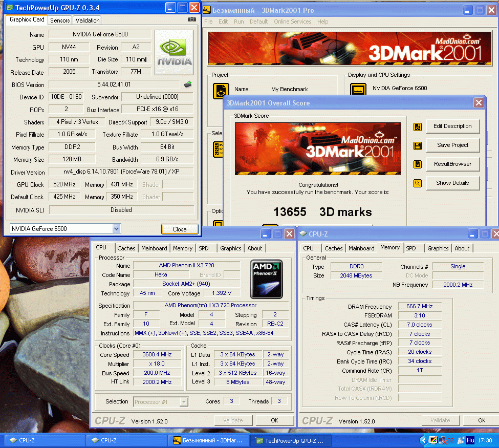This screenshot has height=448, width=499.
Task: Click the ResultBrowser button
Action: point(452,164)
